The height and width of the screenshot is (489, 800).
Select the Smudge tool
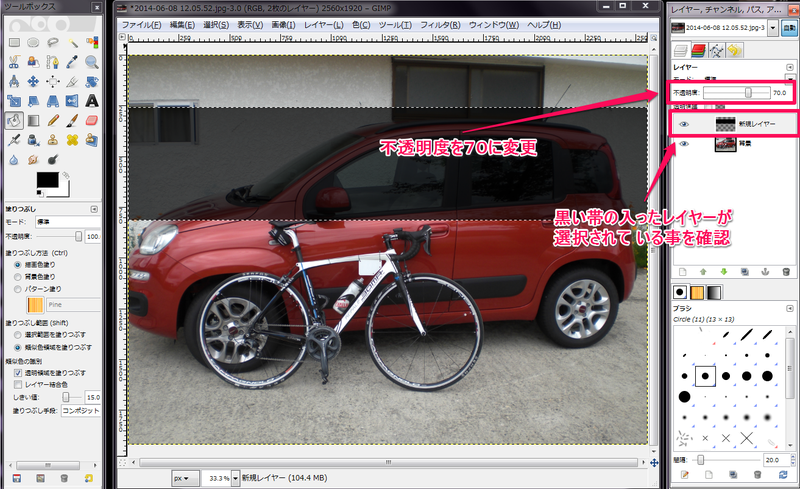coord(33,159)
